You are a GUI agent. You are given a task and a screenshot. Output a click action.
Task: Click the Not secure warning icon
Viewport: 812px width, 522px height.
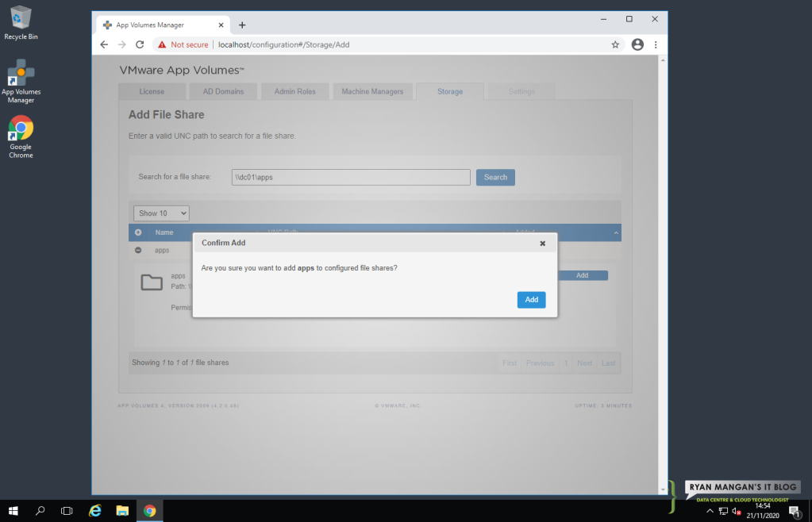pyautogui.click(x=162, y=44)
